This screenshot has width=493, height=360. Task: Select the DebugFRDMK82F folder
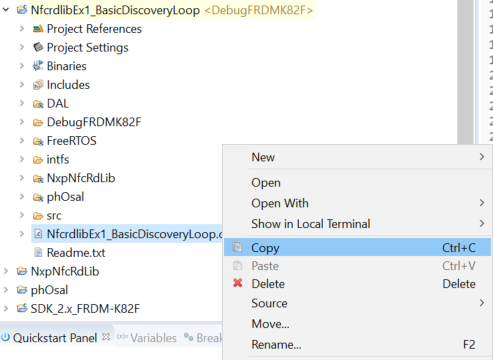click(x=87, y=122)
